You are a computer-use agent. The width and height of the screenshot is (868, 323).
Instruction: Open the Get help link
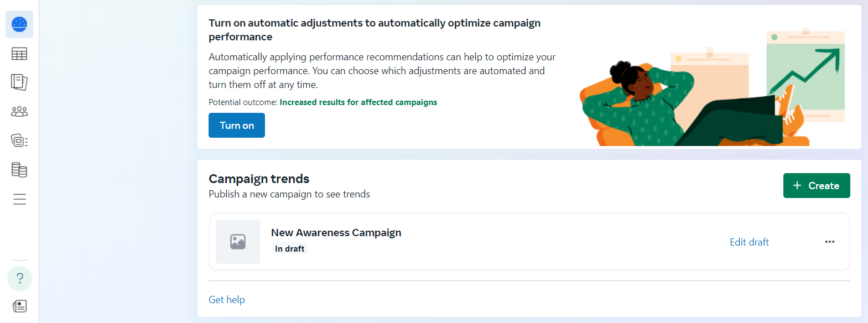(227, 300)
